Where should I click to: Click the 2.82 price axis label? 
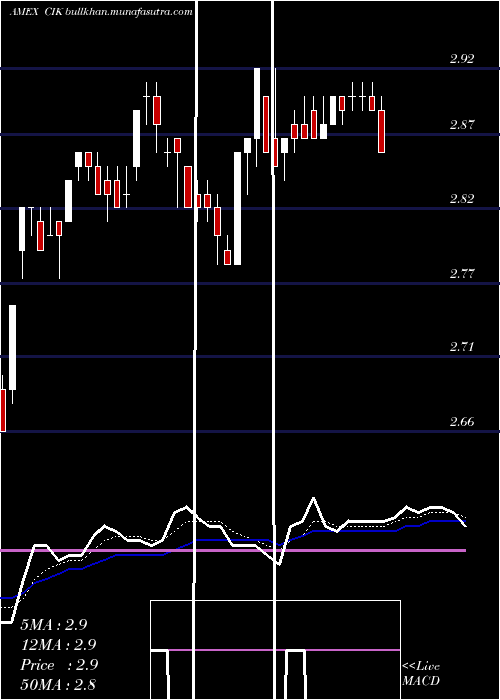click(x=462, y=199)
